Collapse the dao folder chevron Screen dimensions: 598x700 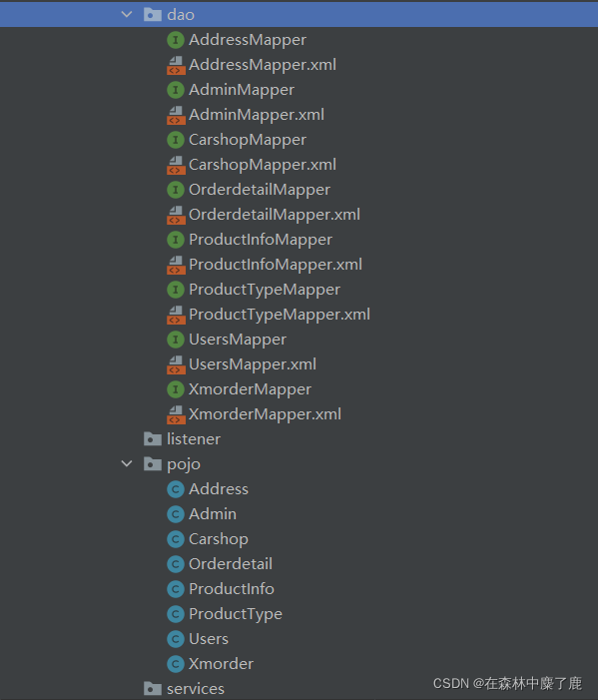tap(127, 15)
